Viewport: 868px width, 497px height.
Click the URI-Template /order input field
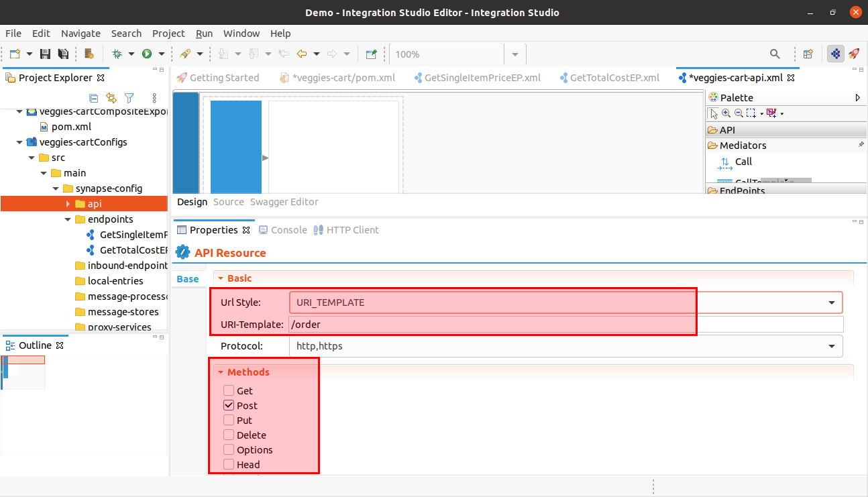tap(565, 325)
